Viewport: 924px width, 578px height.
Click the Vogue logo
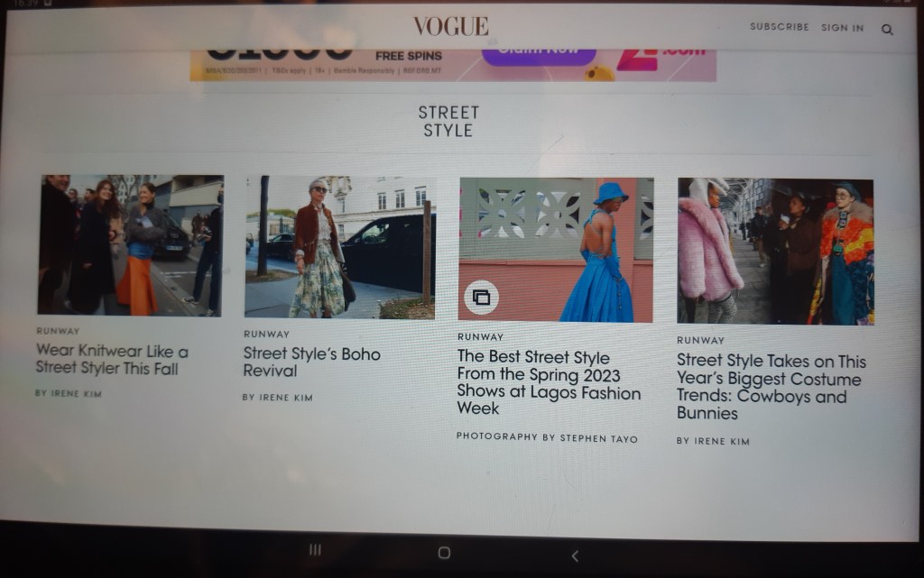coord(450,26)
